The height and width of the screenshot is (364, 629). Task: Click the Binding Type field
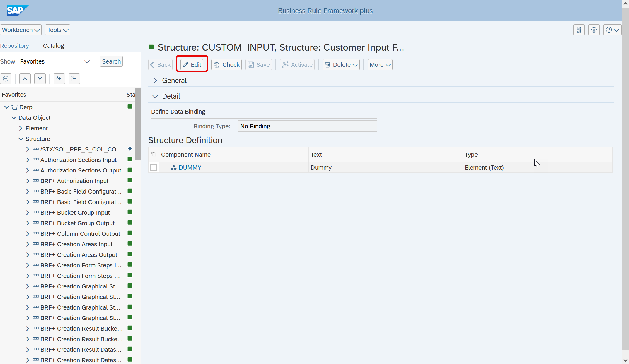[x=307, y=126]
